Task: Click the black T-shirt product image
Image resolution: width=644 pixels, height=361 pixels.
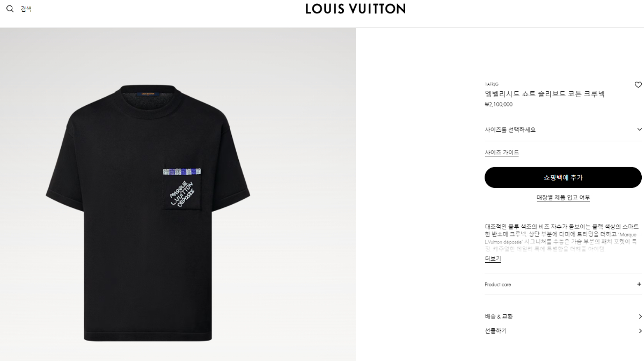Action: (x=148, y=212)
